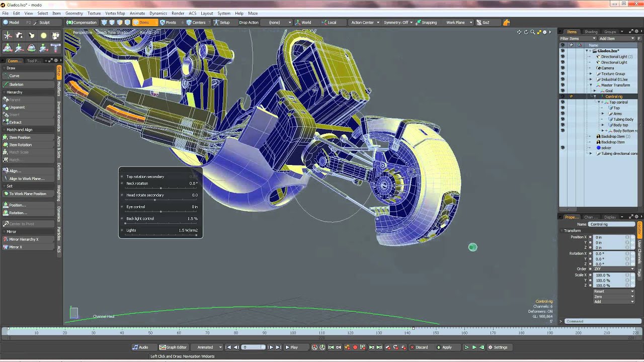Screen dimensions: 644x362
Task: Step to previous frame
Action: 236,347
